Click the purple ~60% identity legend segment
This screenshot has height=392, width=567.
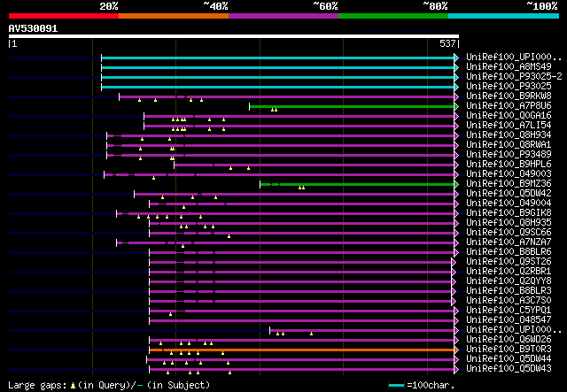(283, 16)
